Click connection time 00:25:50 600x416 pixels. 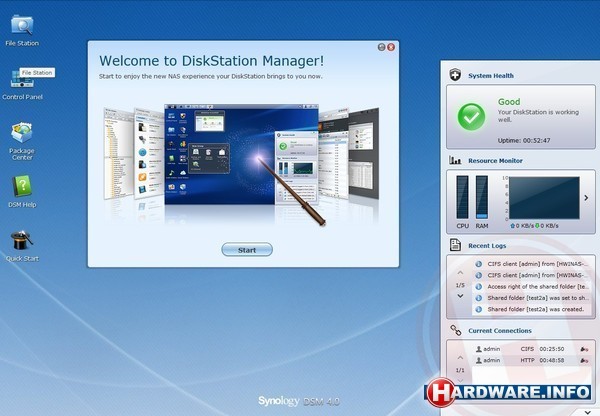[x=551, y=349]
